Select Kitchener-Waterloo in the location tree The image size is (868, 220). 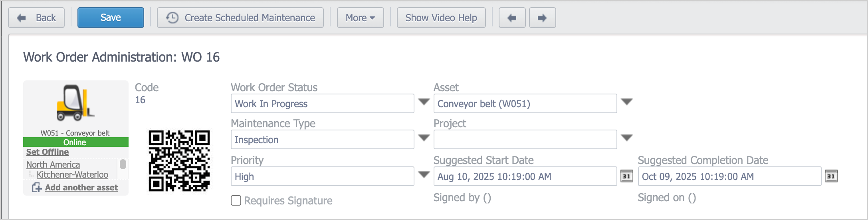pyautogui.click(x=72, y=175)
